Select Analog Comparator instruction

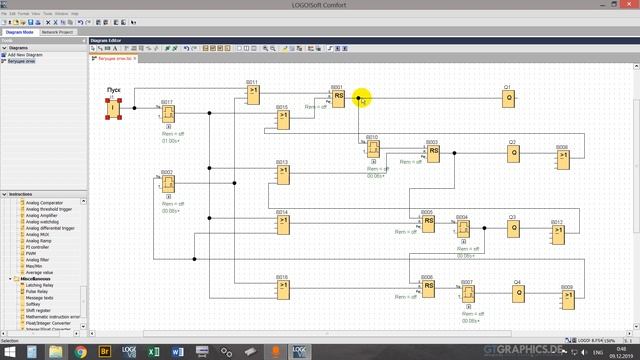point(44,203)
